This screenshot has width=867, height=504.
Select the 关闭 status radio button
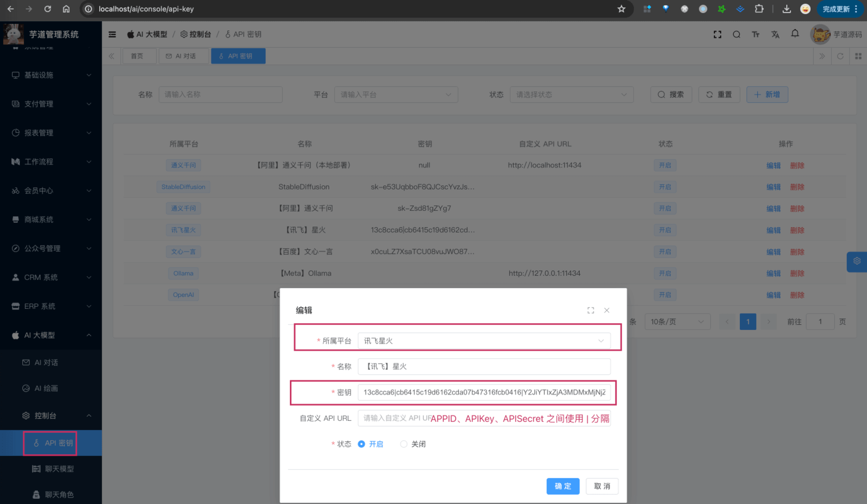pos(404,444)
